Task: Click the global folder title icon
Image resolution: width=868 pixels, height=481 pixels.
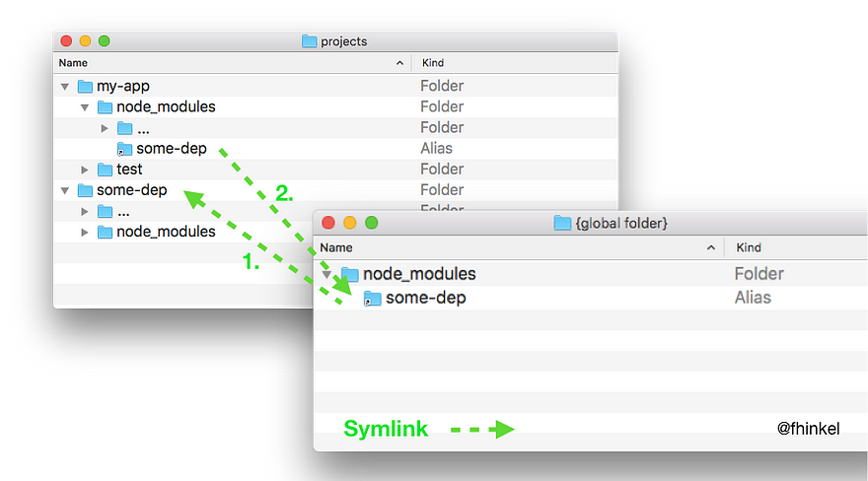Action: point(562,223)
